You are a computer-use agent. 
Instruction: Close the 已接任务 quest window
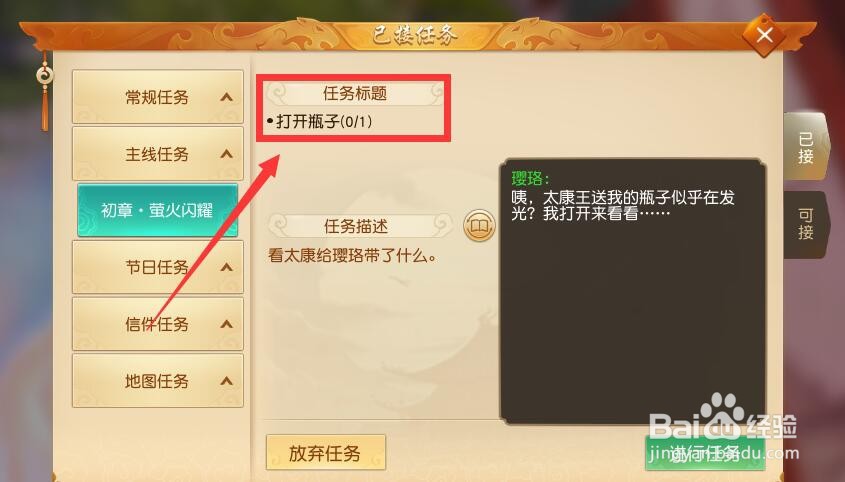(x=764, y=35)
